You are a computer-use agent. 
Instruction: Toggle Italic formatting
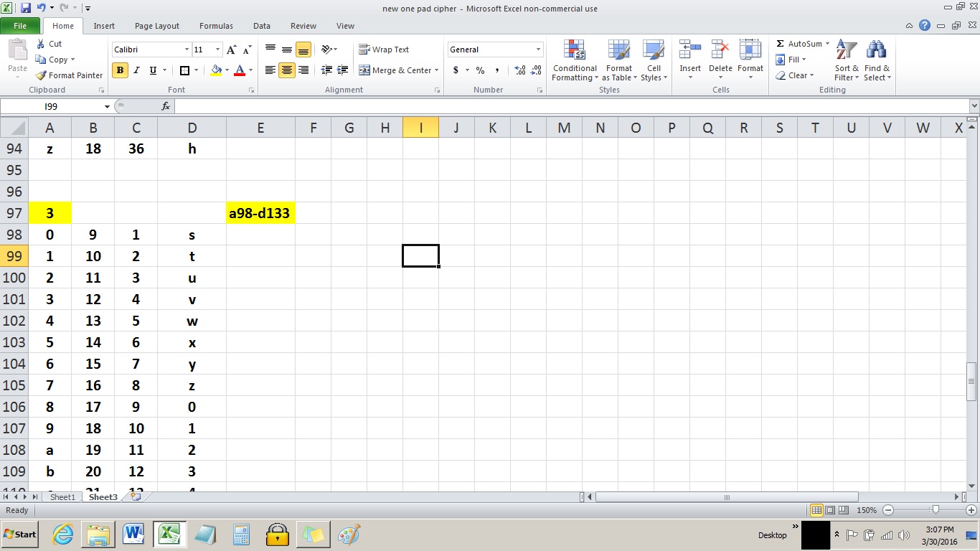pyautogui.click(x=136, y=70)
